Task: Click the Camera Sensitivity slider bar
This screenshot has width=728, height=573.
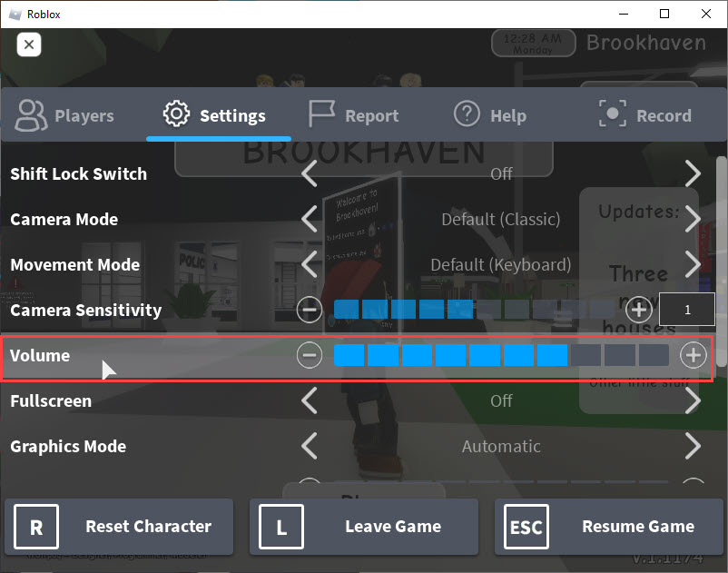Action: point(474,310)
